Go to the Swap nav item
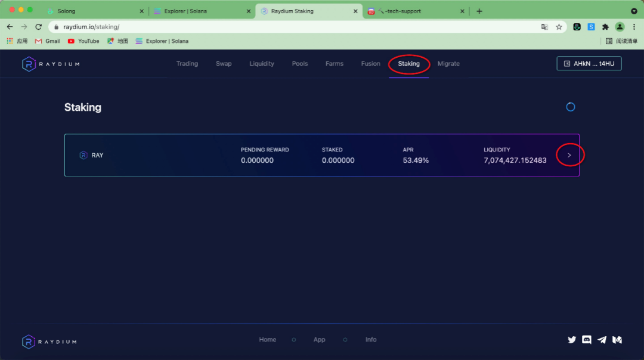This screenshot has height=360, width=644. 224,64
